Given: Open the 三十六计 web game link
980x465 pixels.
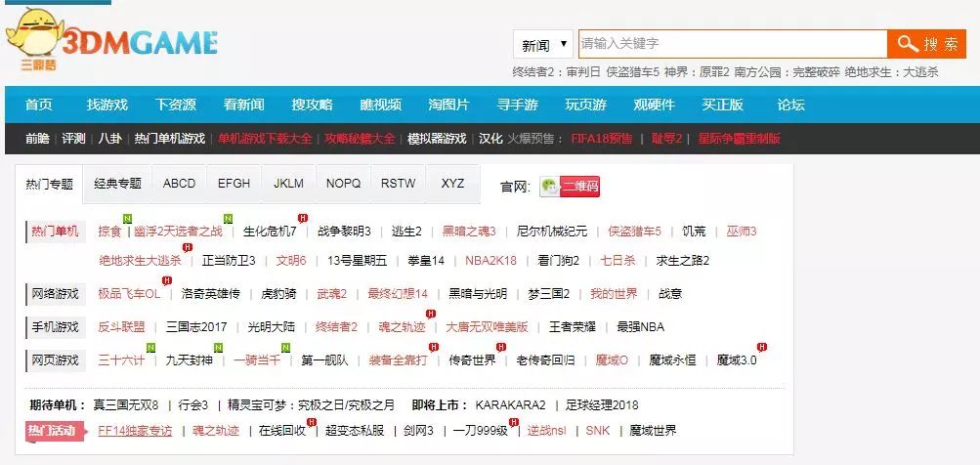Looking at the screenshot, I should 121,360.
